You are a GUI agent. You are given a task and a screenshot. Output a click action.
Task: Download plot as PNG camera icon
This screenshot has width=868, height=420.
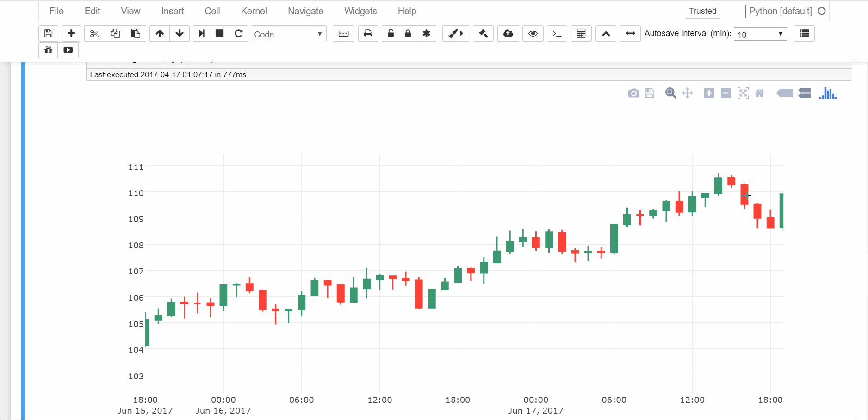[633, 93]
